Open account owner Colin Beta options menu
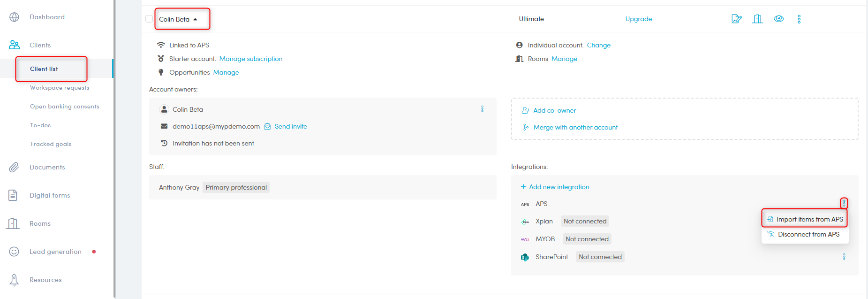Image resolution: width=868 pixels, height=299 pixels. (482, 109)
